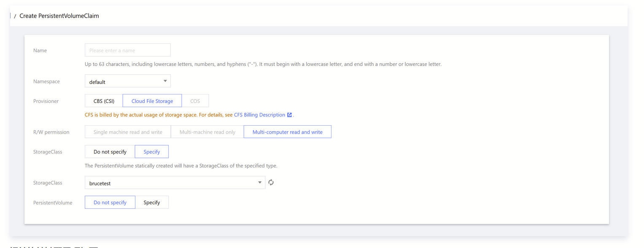The width and height of the screenshot is (644, 248).
Task: Click the Namespace dropdown arrow
Action: [165, 81]
